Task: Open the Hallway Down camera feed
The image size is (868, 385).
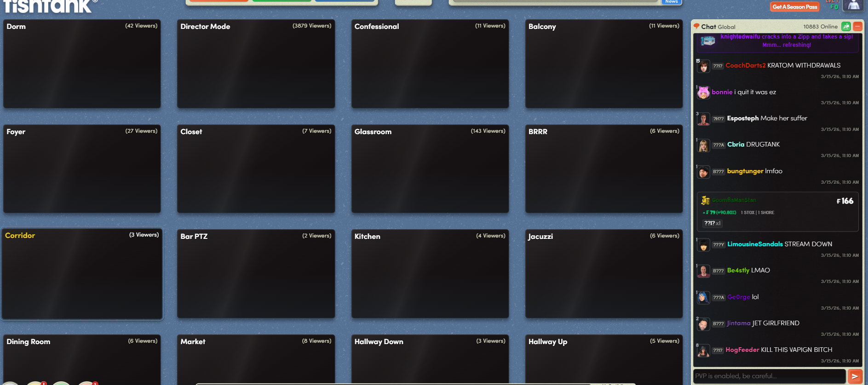Action: pyautogui.click(x=430, y=360)
